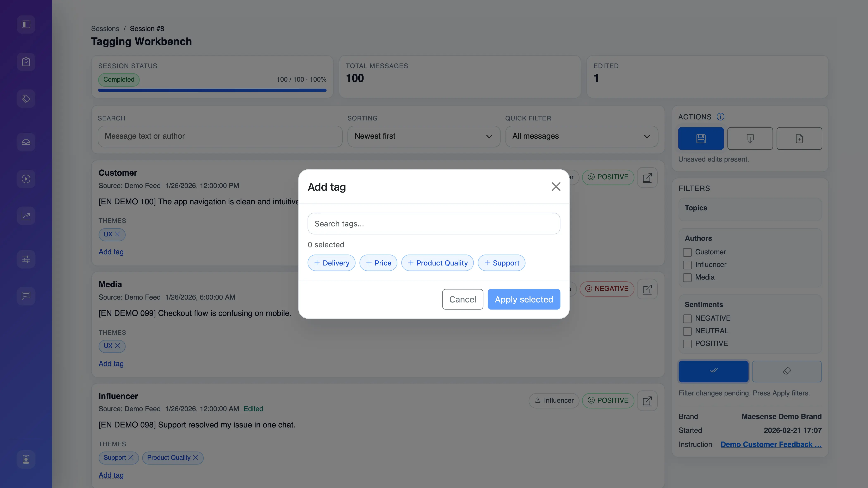
Task: Open the analytics chart icon in the sidebar
Action: tap(26, 215)
